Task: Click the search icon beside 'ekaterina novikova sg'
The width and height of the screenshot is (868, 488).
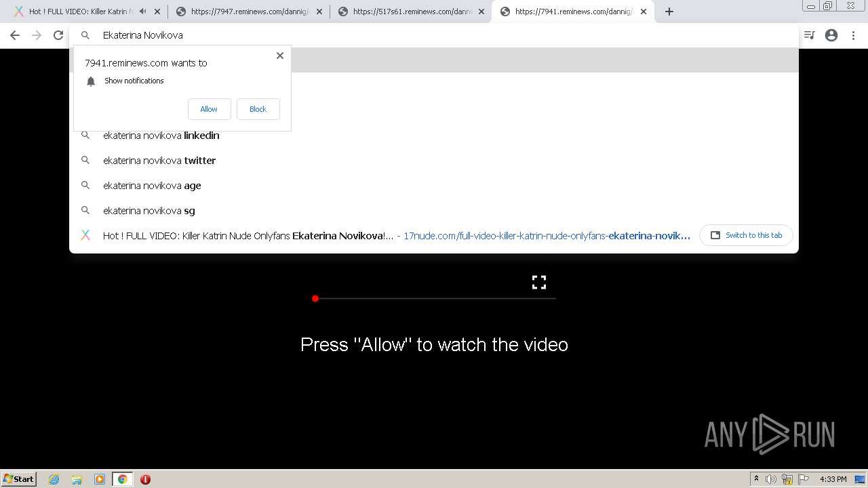Action: pyautogui.click(x=85, y=211)
